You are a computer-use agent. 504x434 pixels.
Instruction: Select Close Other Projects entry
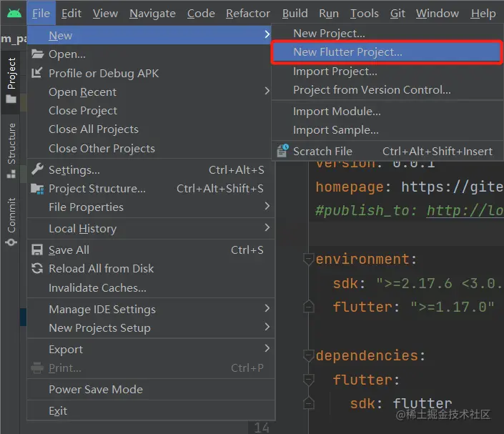pyautogui.click(x=151, y=148)
